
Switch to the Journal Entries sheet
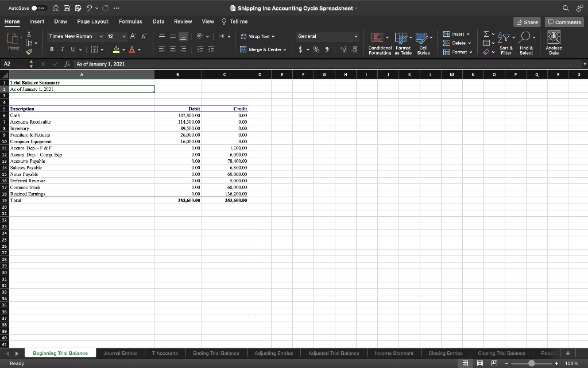(x=121, y=354)
